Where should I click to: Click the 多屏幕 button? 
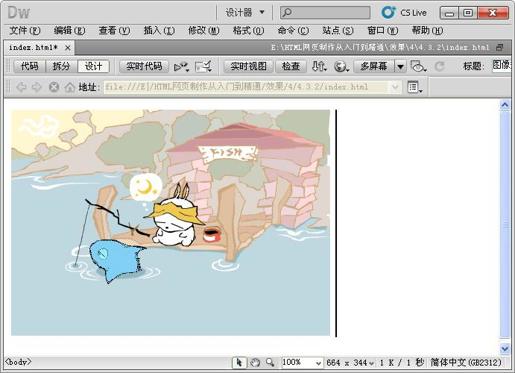(374, 66)
